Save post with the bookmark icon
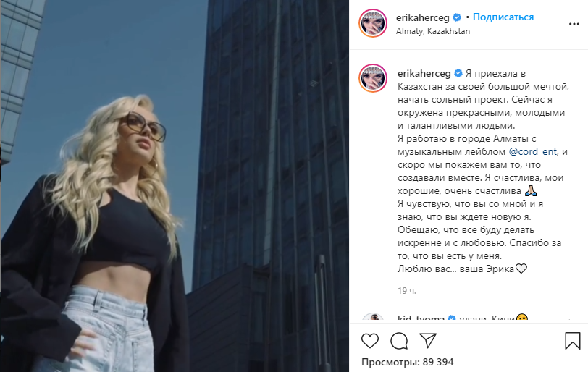Screen dimensions: 588x372 pyautogui.click(x=572, y=341)
